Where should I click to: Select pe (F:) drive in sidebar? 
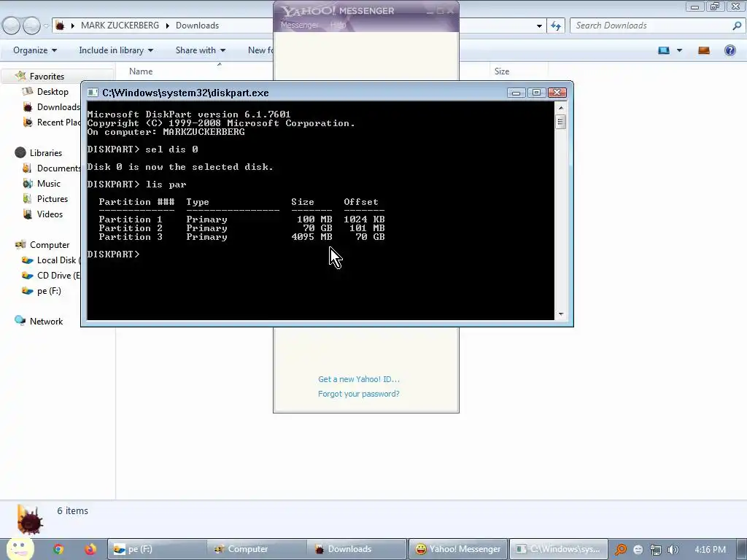49,291
